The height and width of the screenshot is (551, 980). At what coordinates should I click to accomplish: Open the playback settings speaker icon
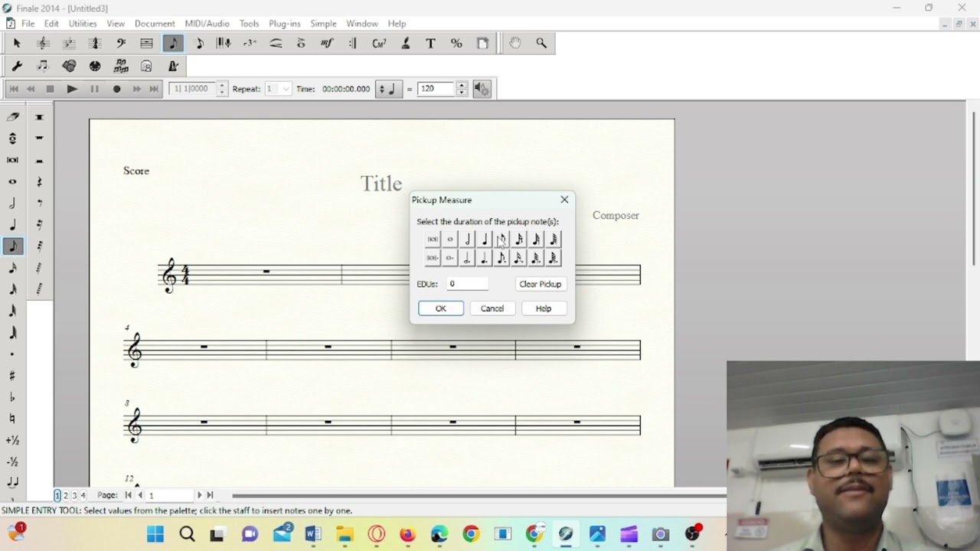pyautogui.click(x=482, y=89)
